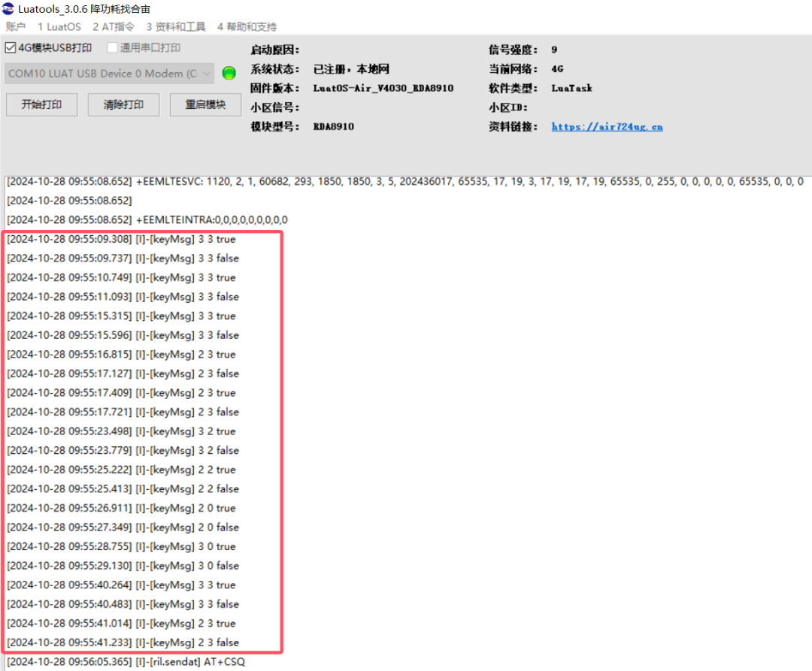Click the 清除打印 button

[123, 104]
